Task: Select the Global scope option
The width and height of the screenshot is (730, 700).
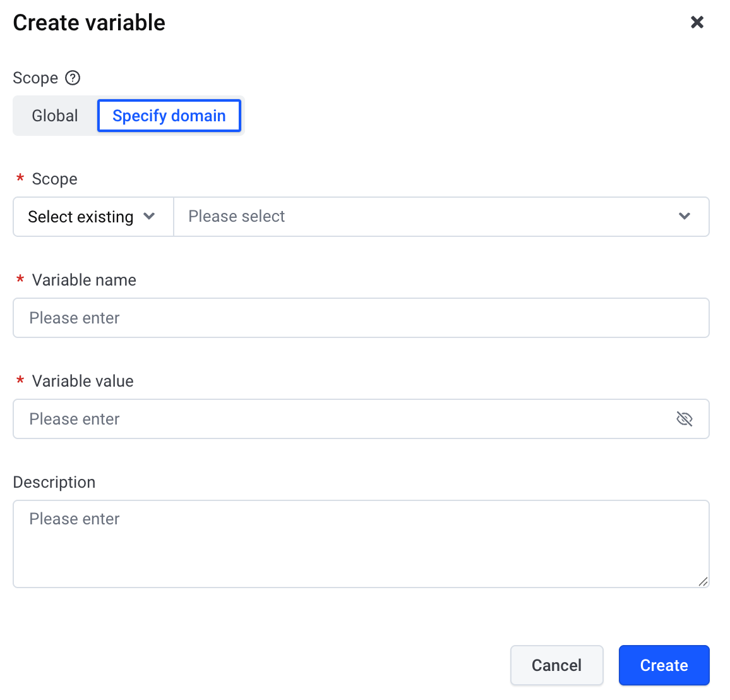Action: [55, 116]
